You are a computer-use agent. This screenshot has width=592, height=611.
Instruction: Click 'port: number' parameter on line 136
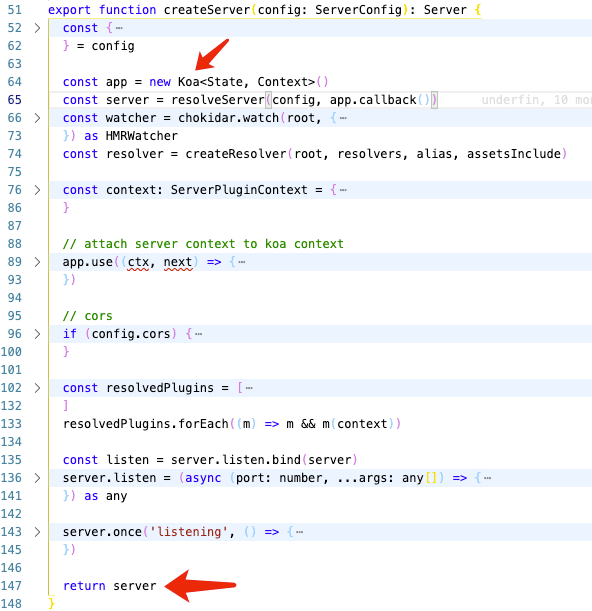point(279,478)
